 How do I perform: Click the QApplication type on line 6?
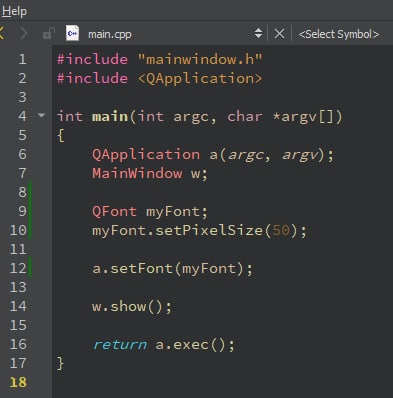point(146,155)
